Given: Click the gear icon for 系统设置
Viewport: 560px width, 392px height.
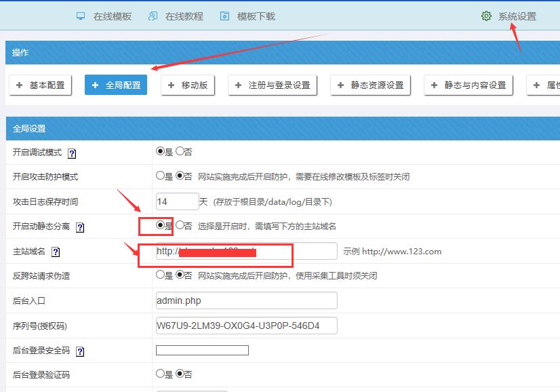Looking at the screenshot, I should (486, 16).
